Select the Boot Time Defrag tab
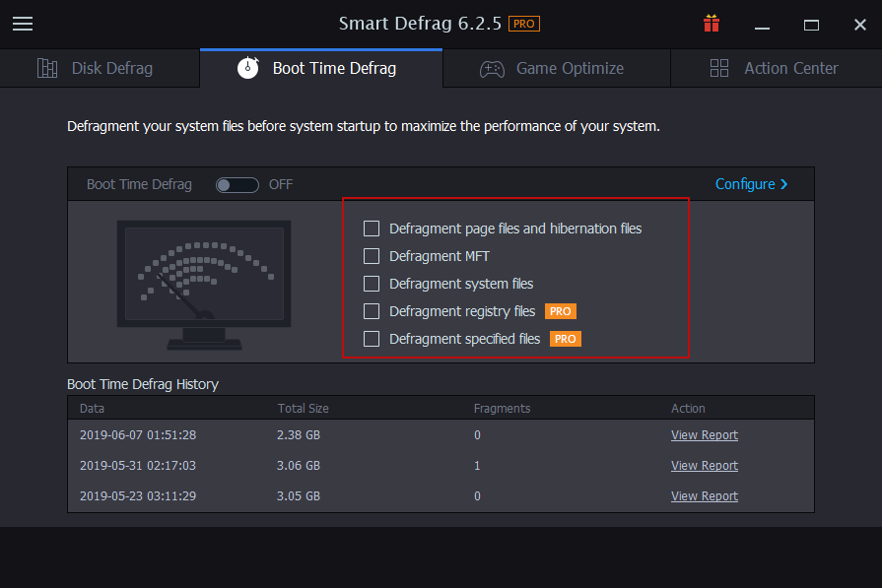 tap(321, 68)
